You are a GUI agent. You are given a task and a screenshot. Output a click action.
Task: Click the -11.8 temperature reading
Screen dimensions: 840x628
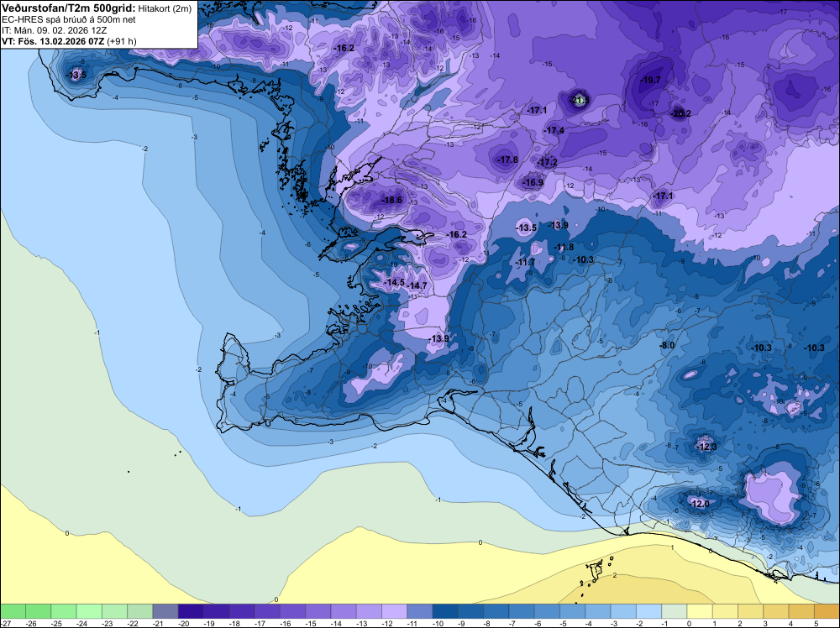(x=564, y=248)
